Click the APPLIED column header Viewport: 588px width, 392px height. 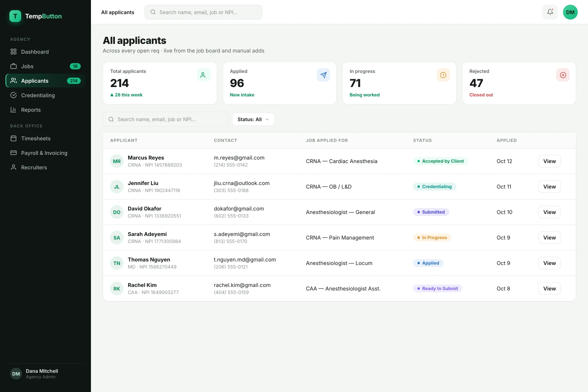point(506,140)
